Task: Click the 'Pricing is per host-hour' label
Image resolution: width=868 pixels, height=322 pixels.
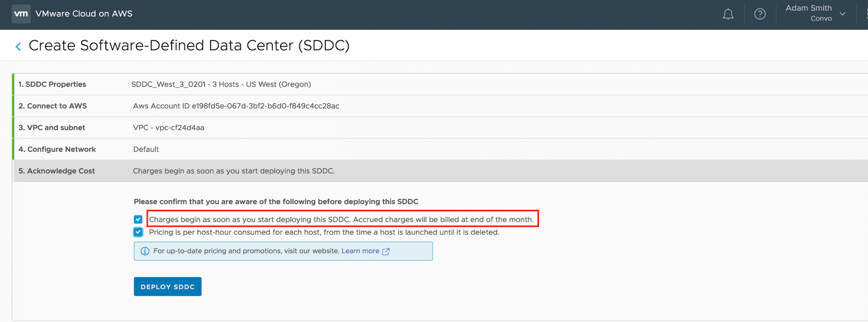Action: coord(324,232)
